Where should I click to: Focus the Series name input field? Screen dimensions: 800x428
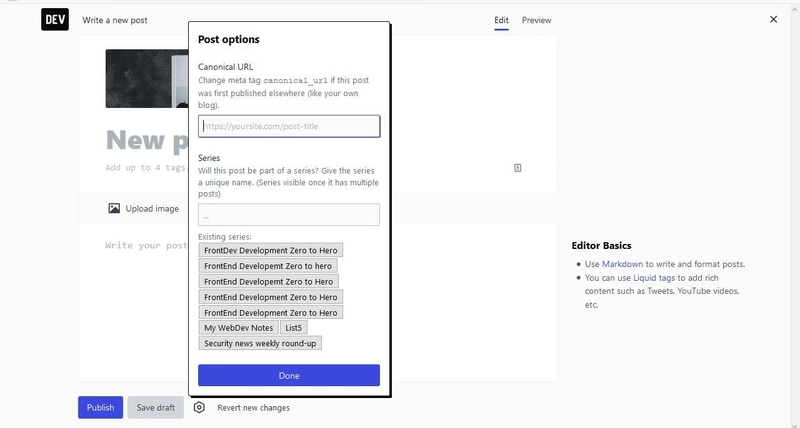click(289, 214)
